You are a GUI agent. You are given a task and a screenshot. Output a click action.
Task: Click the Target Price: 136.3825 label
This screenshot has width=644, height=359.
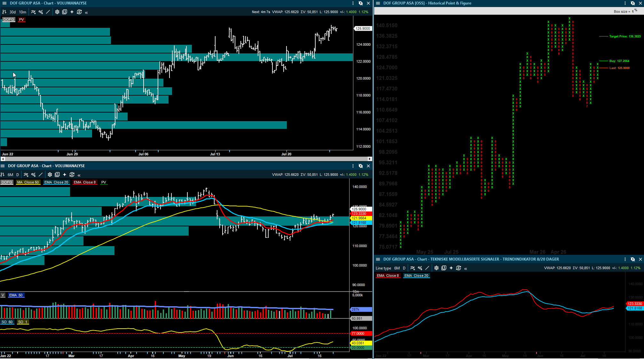(625, 36)
